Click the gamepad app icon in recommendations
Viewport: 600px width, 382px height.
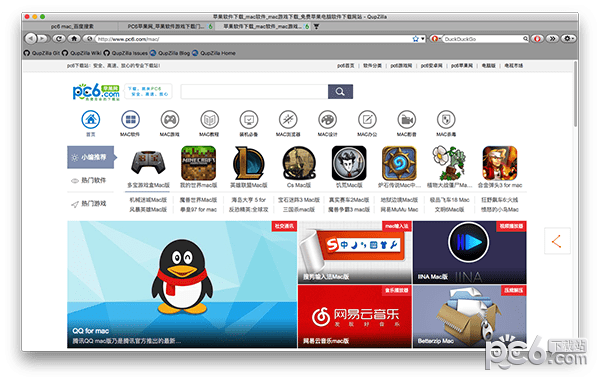148,163
